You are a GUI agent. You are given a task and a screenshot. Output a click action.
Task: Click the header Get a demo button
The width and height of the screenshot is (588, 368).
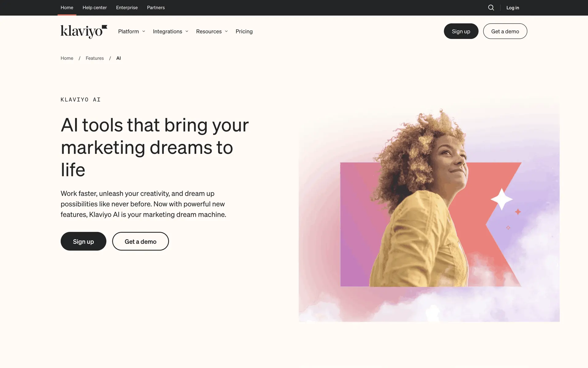(505, 31)
